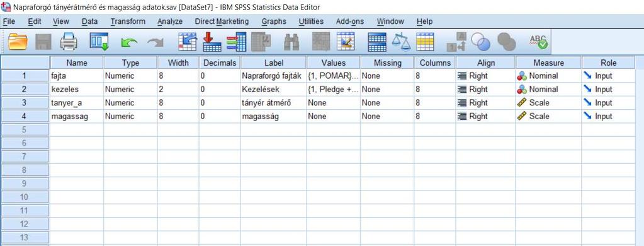Open the Transform menu
This screenshot has height=246, width=644.
pos(128,21)
